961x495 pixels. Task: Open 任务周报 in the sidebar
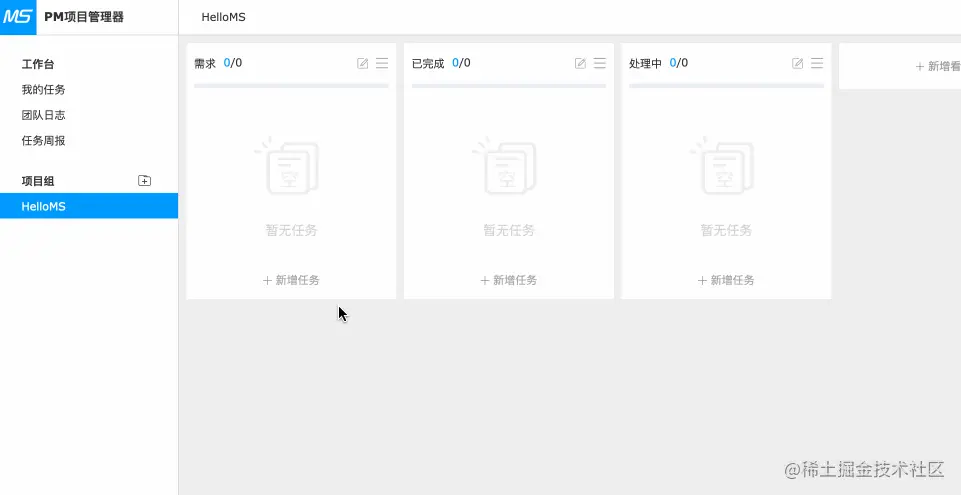click(x=44, y=141)
